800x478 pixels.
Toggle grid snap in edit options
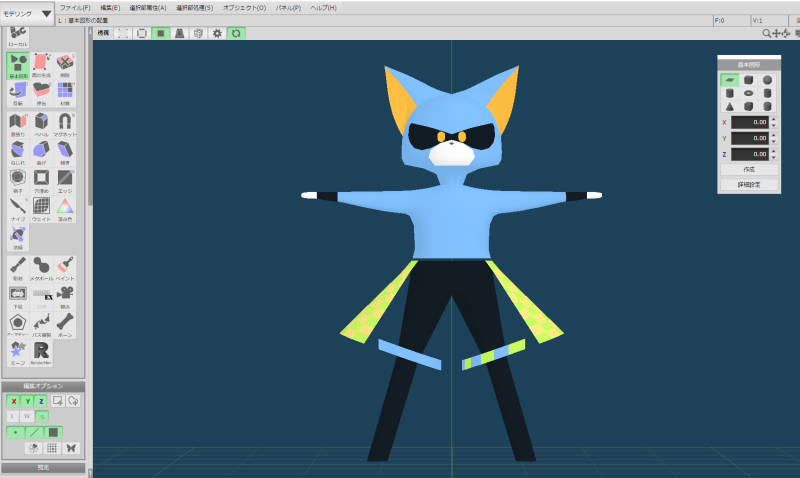point(52,448)
